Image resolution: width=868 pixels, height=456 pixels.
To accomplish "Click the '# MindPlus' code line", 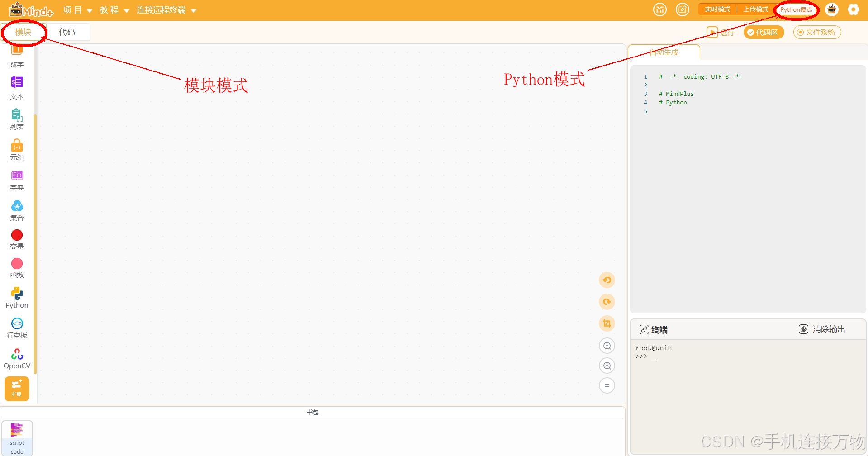I will point(676,94).
